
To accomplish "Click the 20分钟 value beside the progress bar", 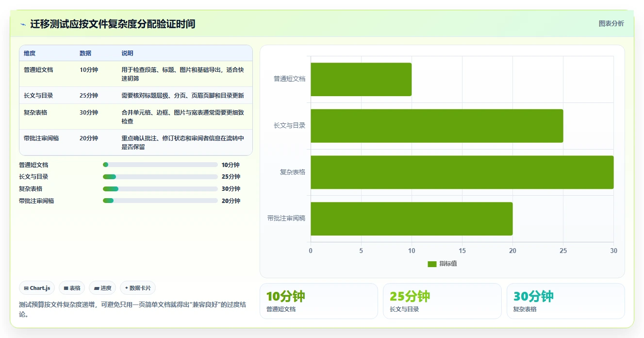I will pos(231,201).
